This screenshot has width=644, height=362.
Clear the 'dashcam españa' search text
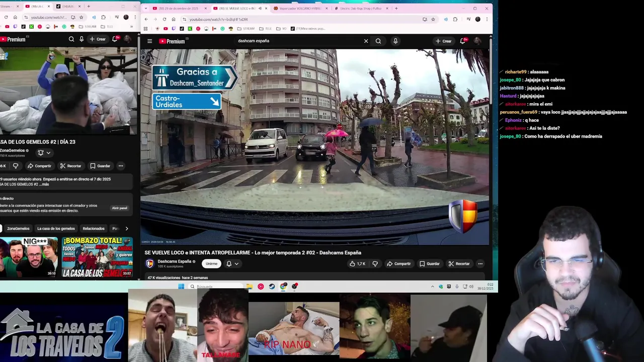[366, 41]
